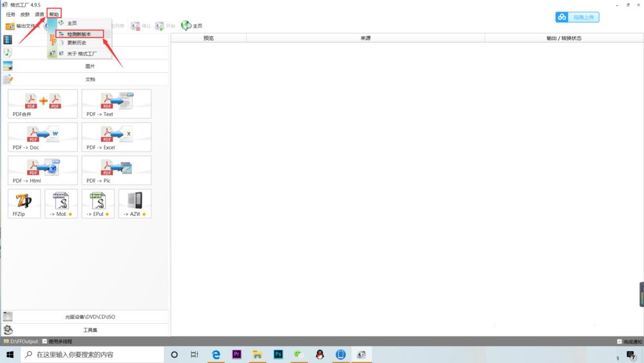Open the -> EPub ebook converter
The image size is (644, 363).
click(x=98, y=204)
